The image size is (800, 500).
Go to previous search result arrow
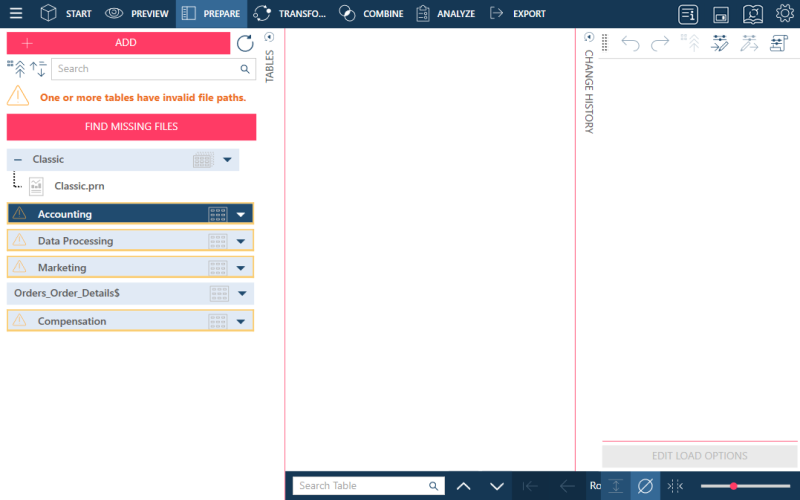click(x=463, y=486)
